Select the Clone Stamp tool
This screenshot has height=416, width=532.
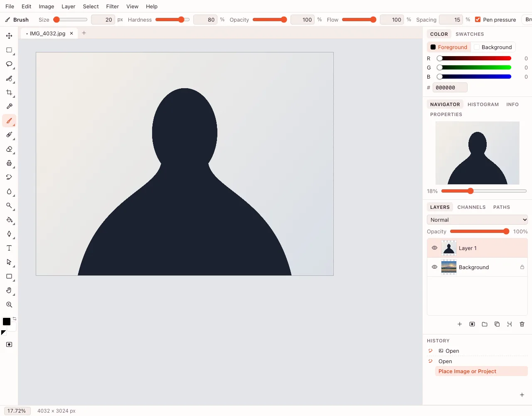click(9, 163)
